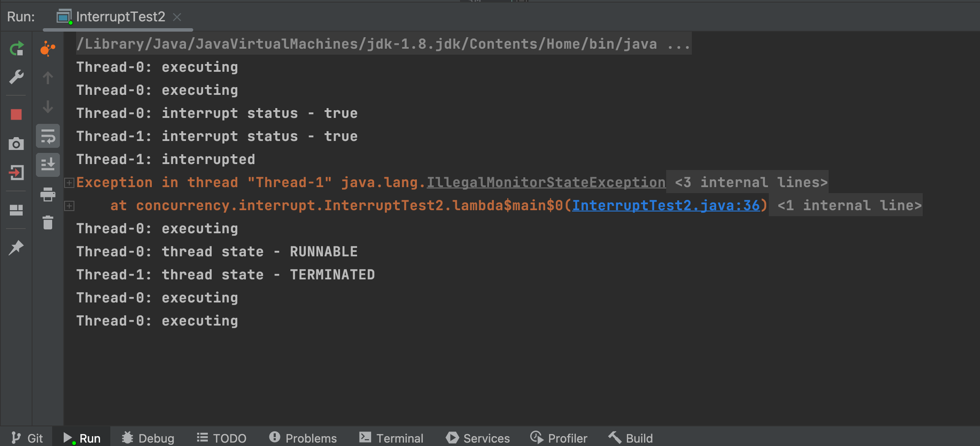Close the InterruptTest2 run tab

[177, 17]
